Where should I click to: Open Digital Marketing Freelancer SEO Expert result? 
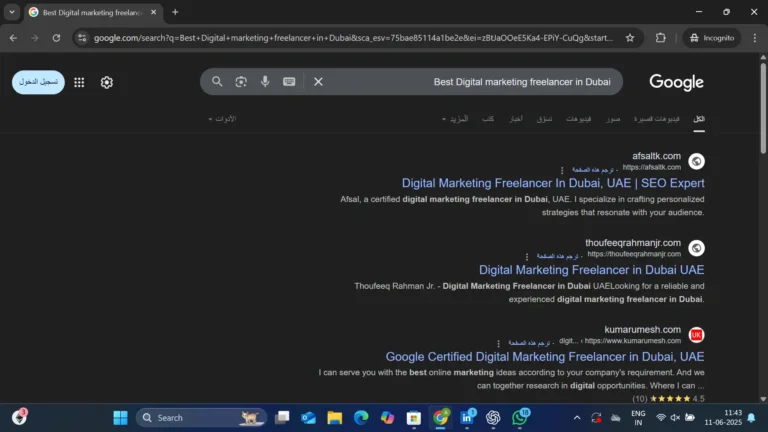(553, 183)
